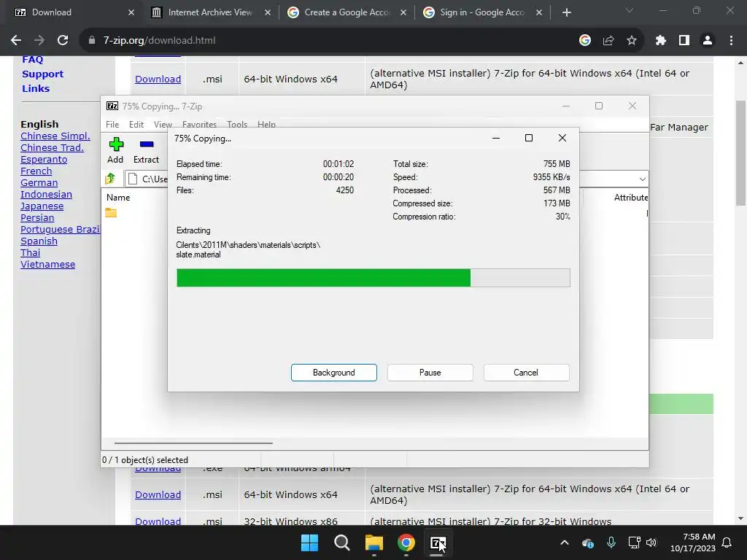
Task: Click the up-folder arrow icon in 7-Zip
Action: tap(110, 179)
